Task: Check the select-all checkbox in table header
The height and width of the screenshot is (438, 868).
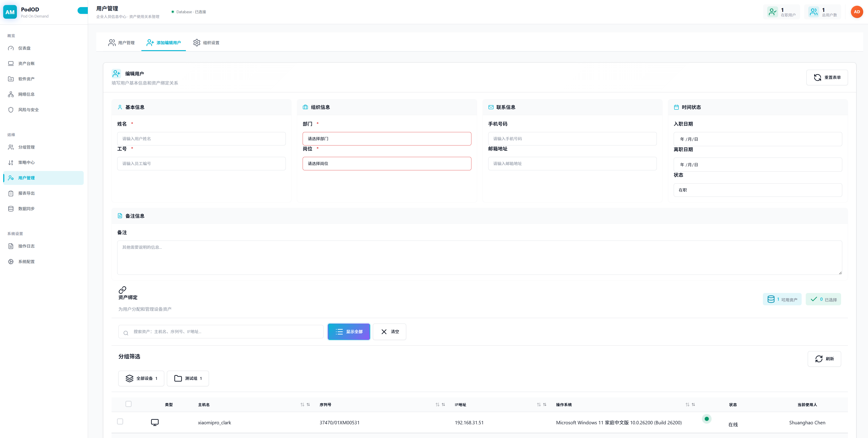Action: 128,404
